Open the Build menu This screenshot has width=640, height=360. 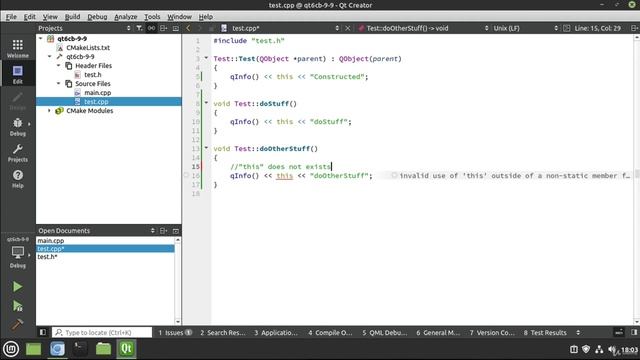tap(72, 17)
